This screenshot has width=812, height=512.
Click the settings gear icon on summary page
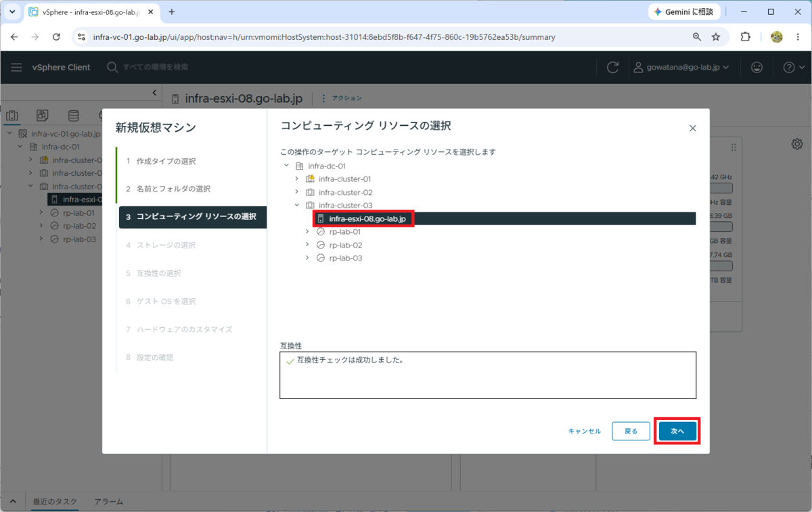(797, 143)
